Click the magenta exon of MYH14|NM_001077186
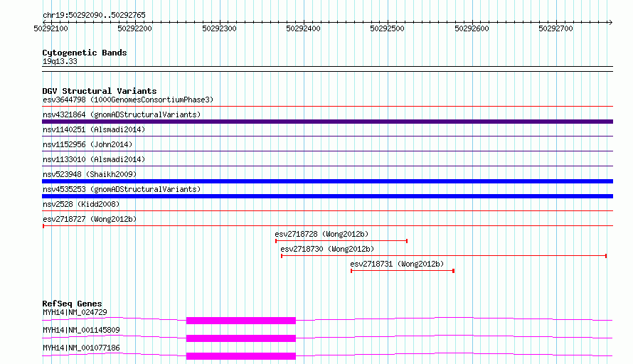The image size is (633, 364). click(x=241, y=356)
